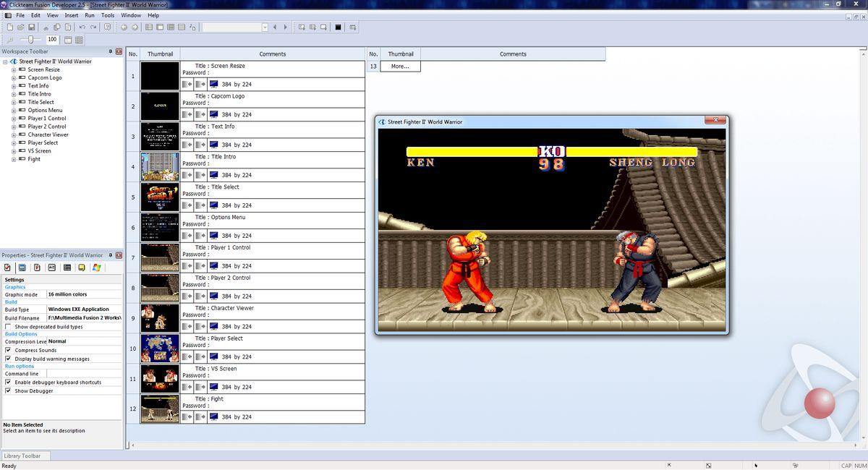Select the Settings tab icon in Properties
Screen dimensions: 868x470
pyautogui.click(x=7, y=268)
